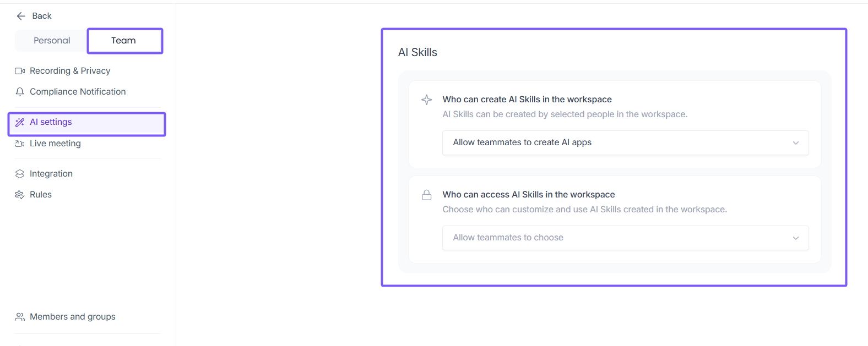
Task: Switch to the Personal tab
Action: [52, 41]
